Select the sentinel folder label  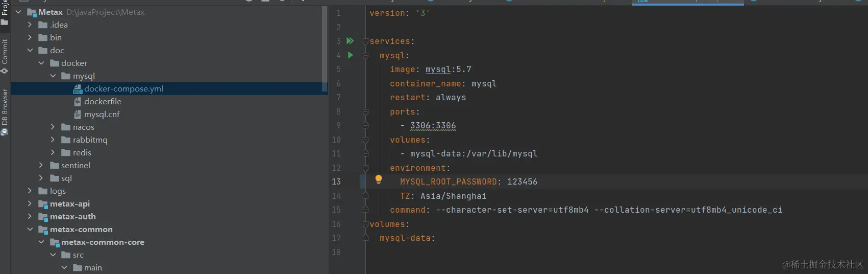click(76, 166)
